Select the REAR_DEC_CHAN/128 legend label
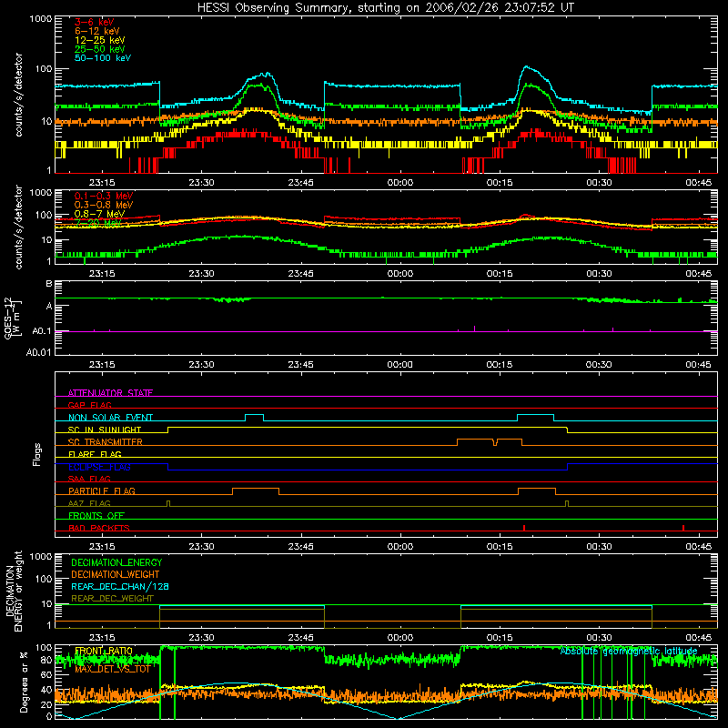Viewport: 728px width, 728px height. point(120,586)
